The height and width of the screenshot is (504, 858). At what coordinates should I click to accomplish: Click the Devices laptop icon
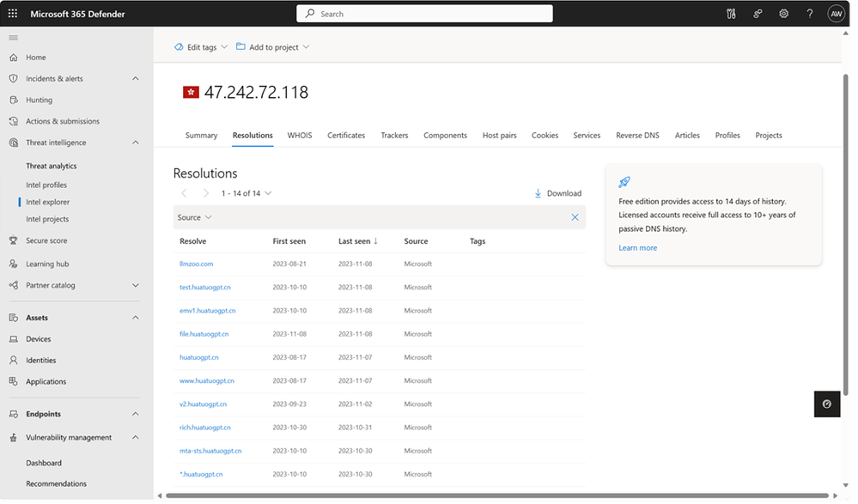(x=14, y=339)
